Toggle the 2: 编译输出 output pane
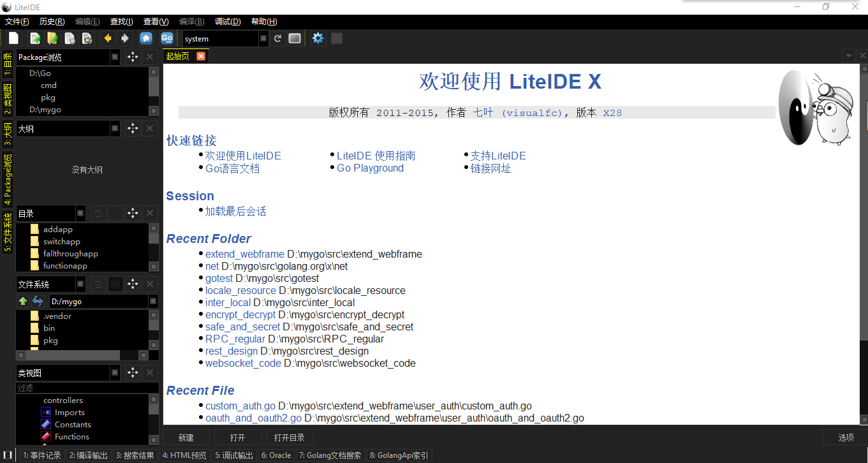 [x=89, y=455]
